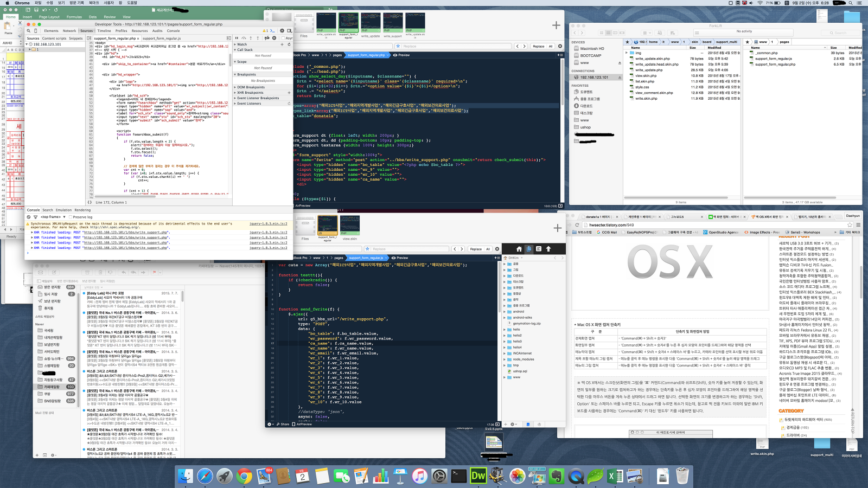Click favorites star in ForkLift left pane
Viewport: 868px width, 488px height.
628,42
